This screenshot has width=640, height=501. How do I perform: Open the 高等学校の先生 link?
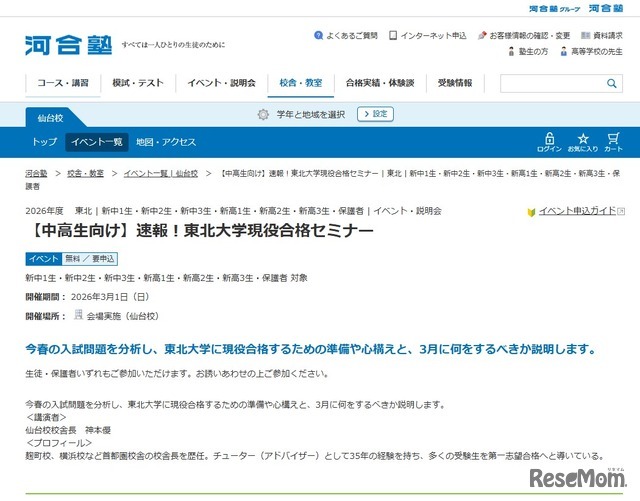coord(597,51)
